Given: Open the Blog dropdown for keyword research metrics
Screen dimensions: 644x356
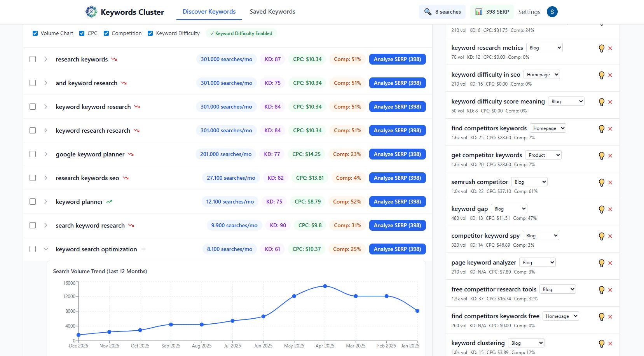Looking at the screenshot, I should (x=544, y=47).
